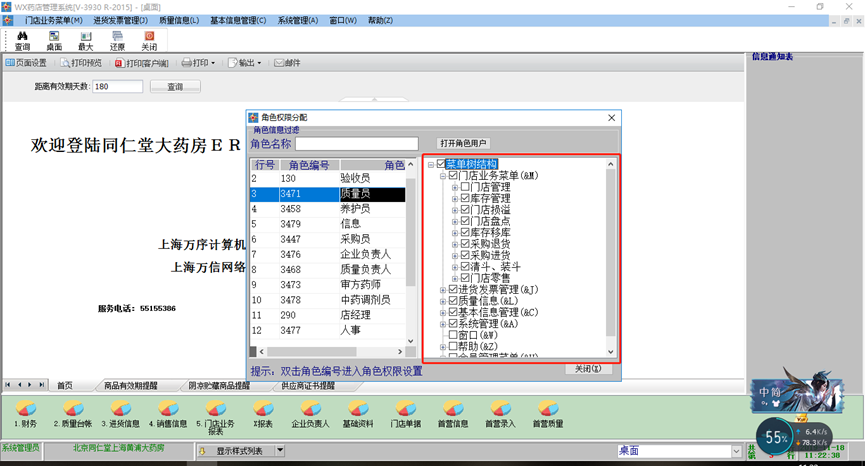Click the app icon in the menu bar
The width and height of the screenshot is (865, 466).
[x=8, y=20]
